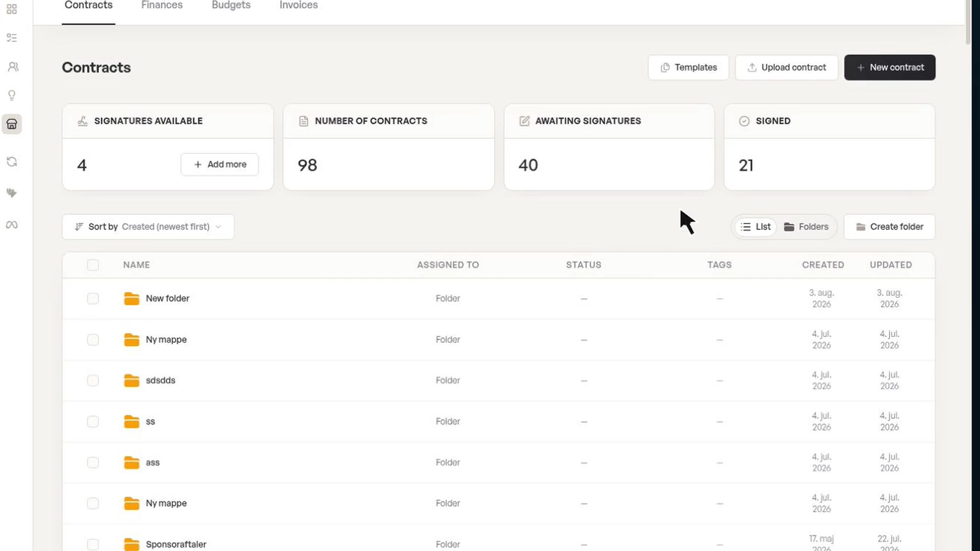Image resolution: width=980 pixels, height=551 pixels.
Task: Open the Sponsoraftaler folder name
Action: [176, 544]
